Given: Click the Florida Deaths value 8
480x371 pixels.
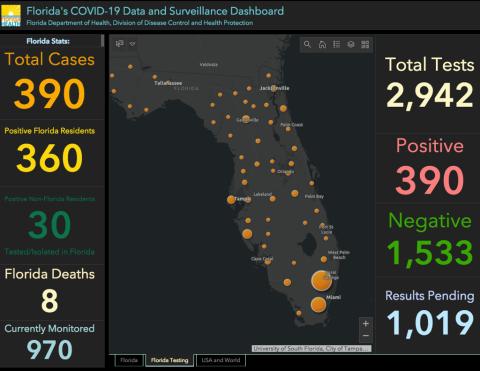Looking at the screenshot, I should 50,301.
